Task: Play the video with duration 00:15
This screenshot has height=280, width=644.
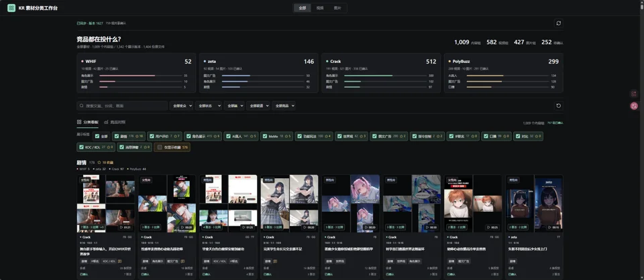Action: (555, 227)
